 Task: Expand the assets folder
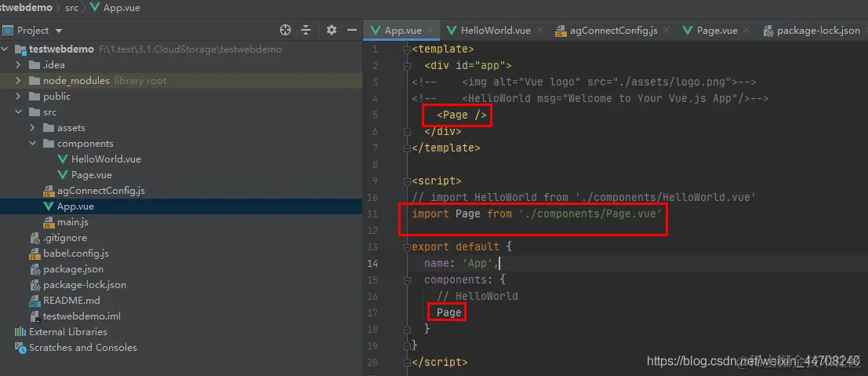pyautogui.click(x=33, y=127)
